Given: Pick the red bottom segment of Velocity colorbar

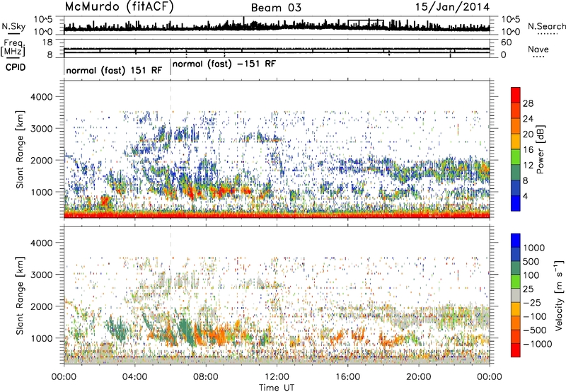Looking at the screenshot, I should (x=516, y=350).
